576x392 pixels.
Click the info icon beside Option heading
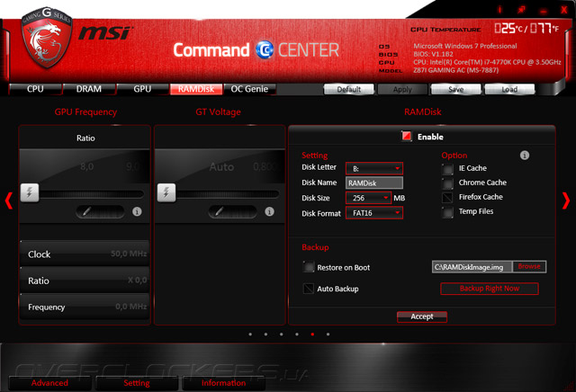(525, 156)
